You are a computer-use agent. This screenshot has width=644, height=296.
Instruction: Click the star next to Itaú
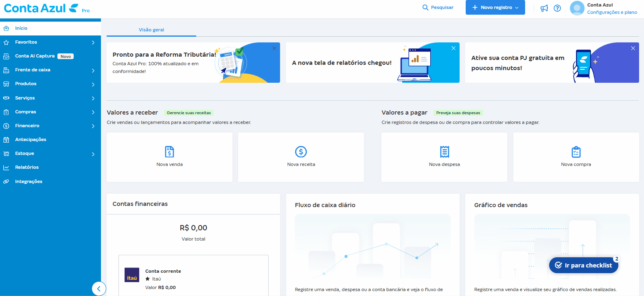point(148,279)
